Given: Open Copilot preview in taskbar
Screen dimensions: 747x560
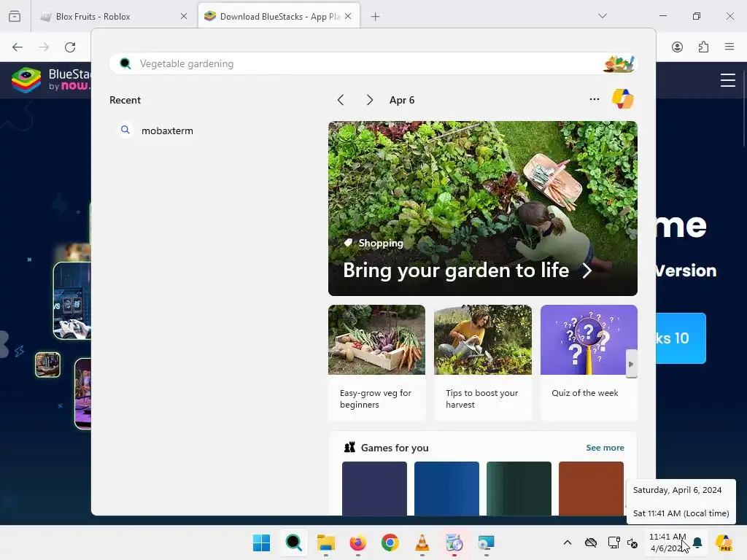Looking at the screenshot, I should [x=724, y=542].
